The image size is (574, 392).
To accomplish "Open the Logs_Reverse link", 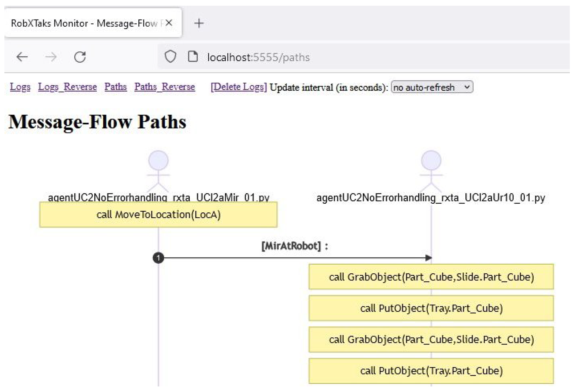I will (67, 87).
